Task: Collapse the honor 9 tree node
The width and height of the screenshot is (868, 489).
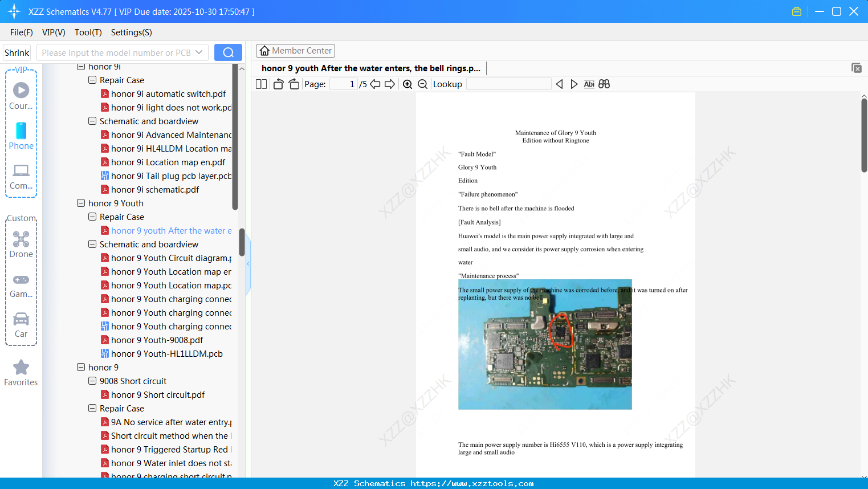Action: pos(81,367)
